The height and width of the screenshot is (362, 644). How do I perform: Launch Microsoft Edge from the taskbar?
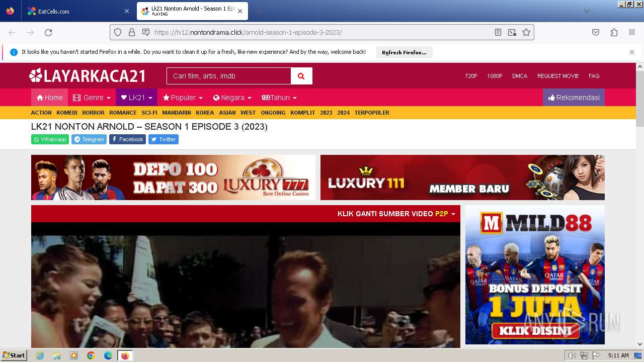[108, 355]
